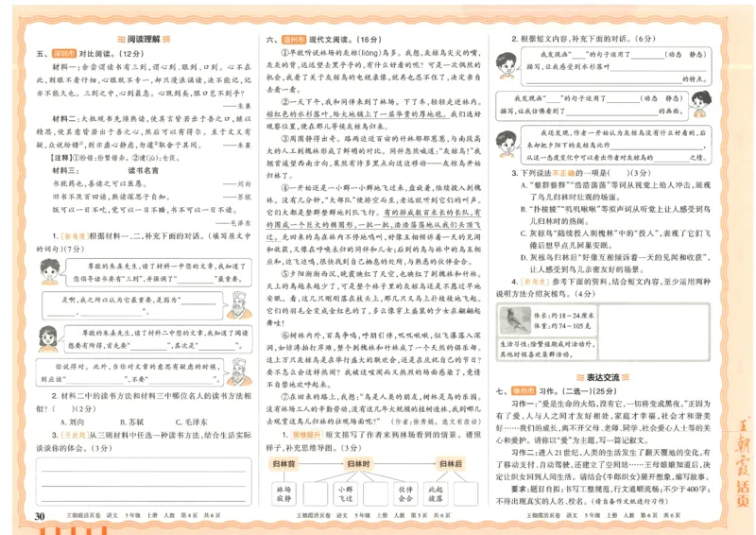Click the 要求 paragraph label

coord(520,489)
